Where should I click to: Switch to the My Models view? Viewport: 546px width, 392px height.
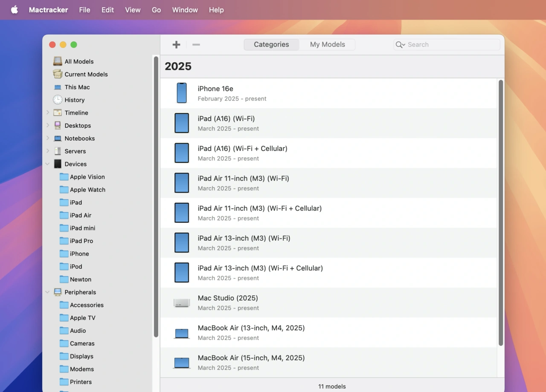tap(327, 45)
